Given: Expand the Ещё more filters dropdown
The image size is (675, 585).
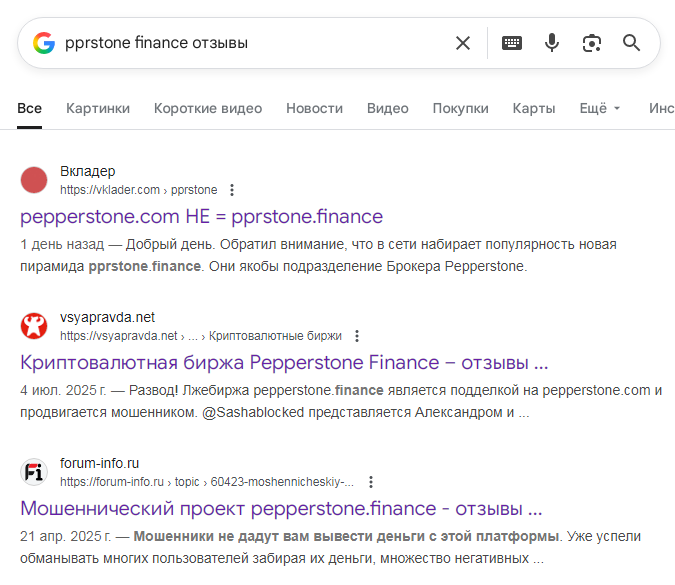Looking at the screenshot, I should pos(600,108).
